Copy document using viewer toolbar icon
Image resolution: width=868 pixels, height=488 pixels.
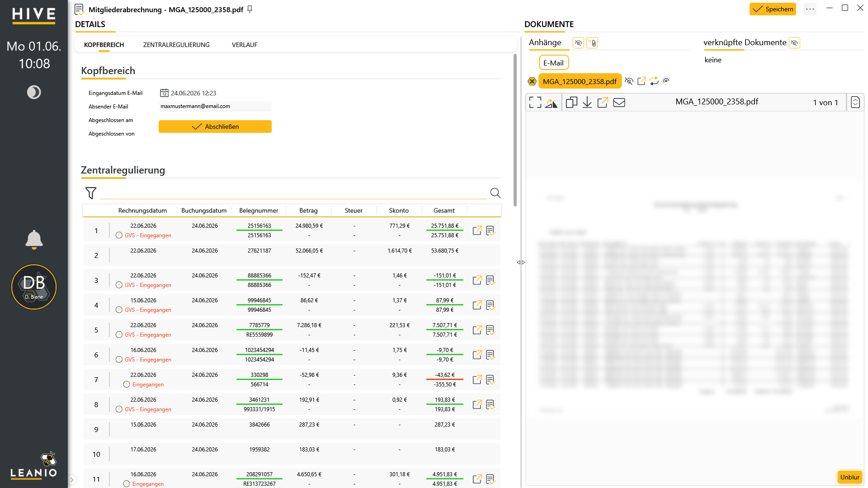pos(571,103)
